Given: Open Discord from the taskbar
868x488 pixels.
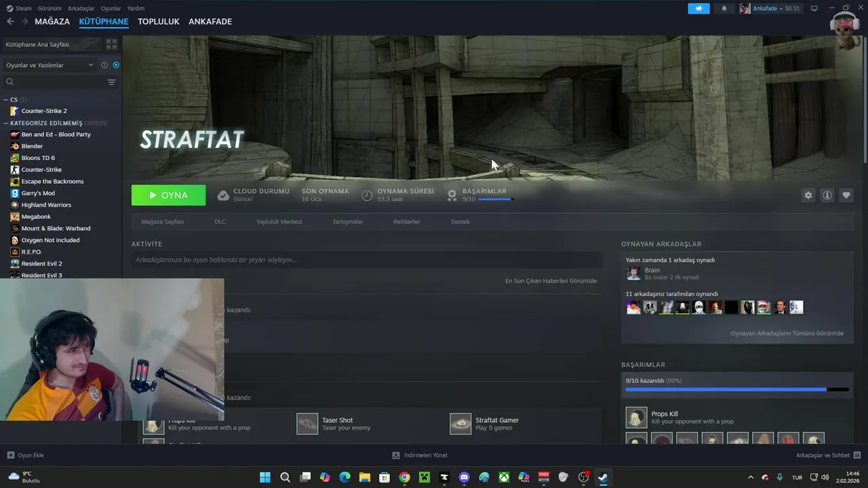Looking at the screenshot, I should click(464, 477).
